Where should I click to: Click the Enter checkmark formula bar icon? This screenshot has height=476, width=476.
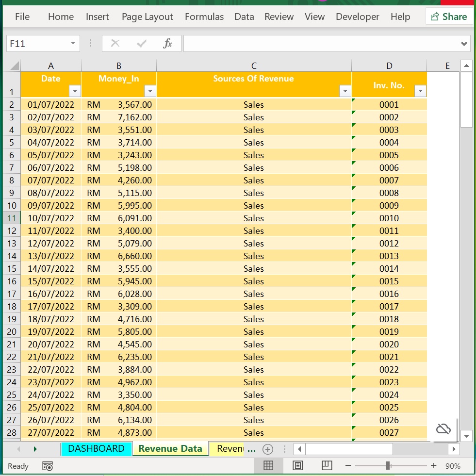(x=142, y=44)
